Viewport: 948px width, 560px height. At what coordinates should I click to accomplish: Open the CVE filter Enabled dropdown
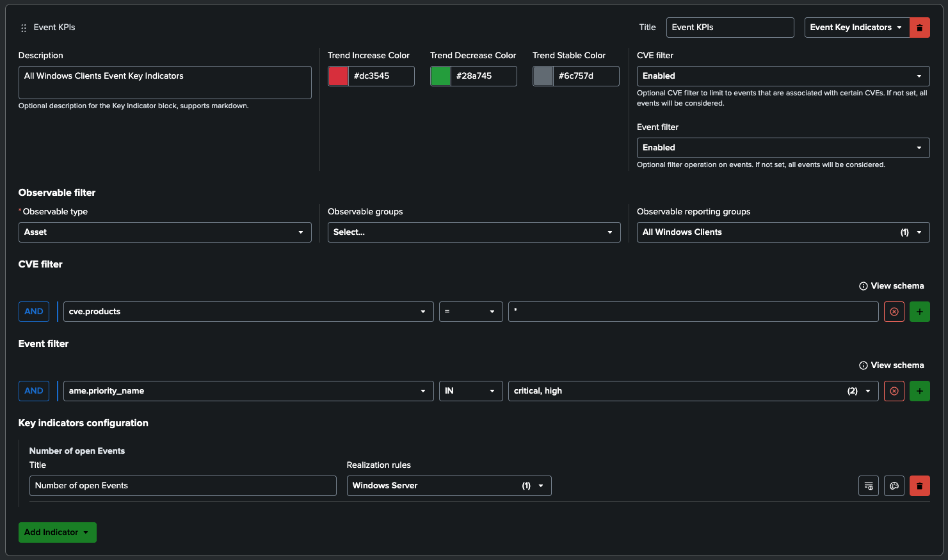pyautogui.click(x=783, y=76)
